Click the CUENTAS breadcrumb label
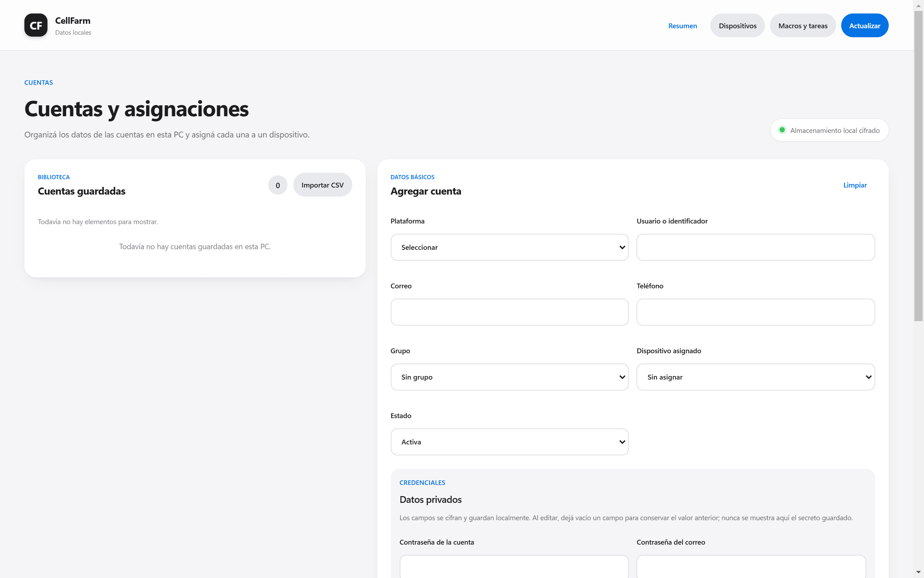 [x=38, y=83]
